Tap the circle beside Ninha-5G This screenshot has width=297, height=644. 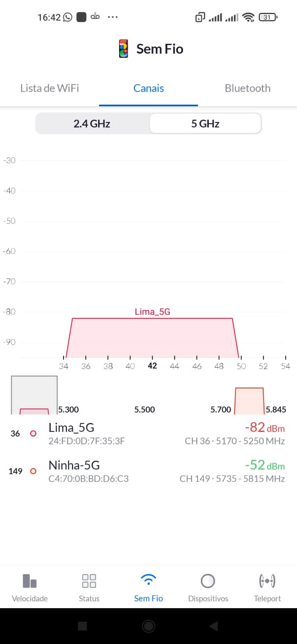pos(33,471)
